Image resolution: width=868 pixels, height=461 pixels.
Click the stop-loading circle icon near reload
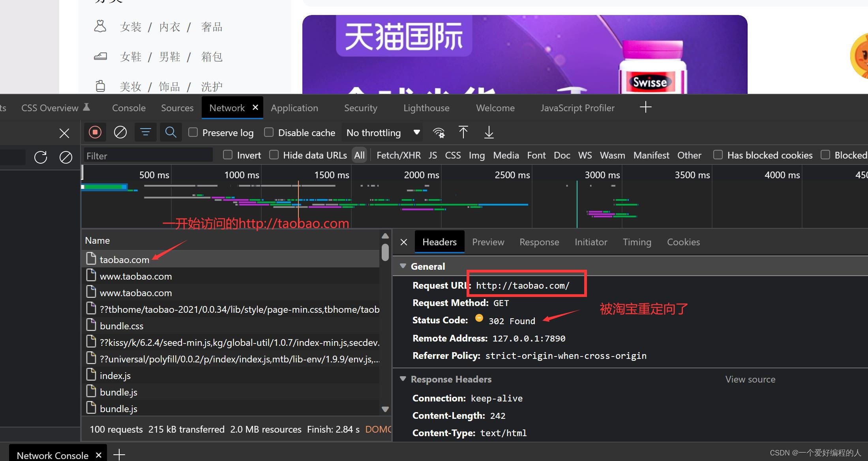(66, 157)
